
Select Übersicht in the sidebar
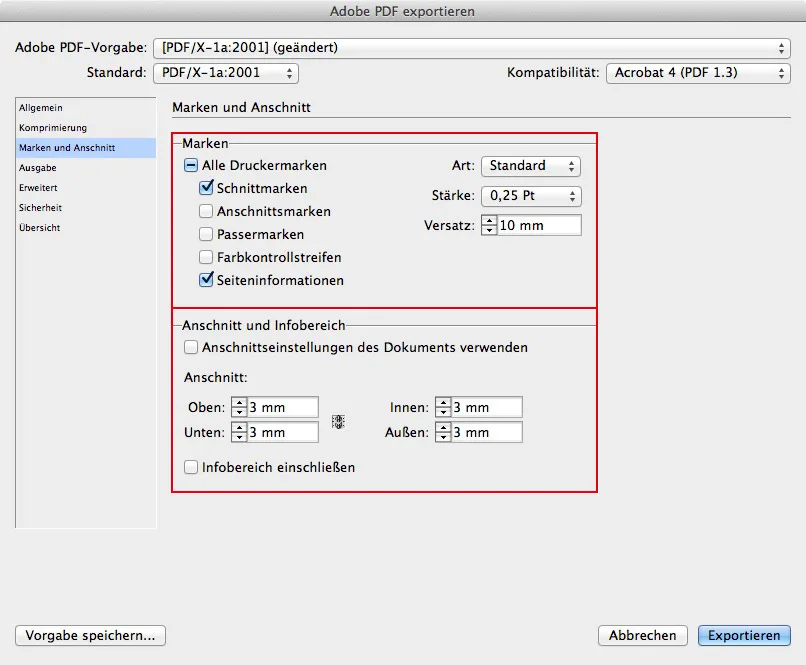(x=85, y=228)
